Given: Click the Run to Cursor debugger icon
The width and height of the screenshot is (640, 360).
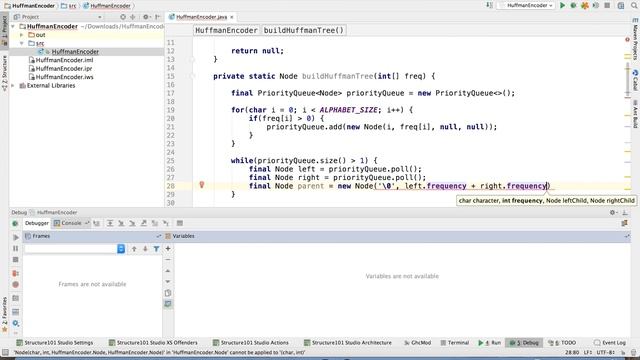Looking at the screenshot, I should [166, 223].
